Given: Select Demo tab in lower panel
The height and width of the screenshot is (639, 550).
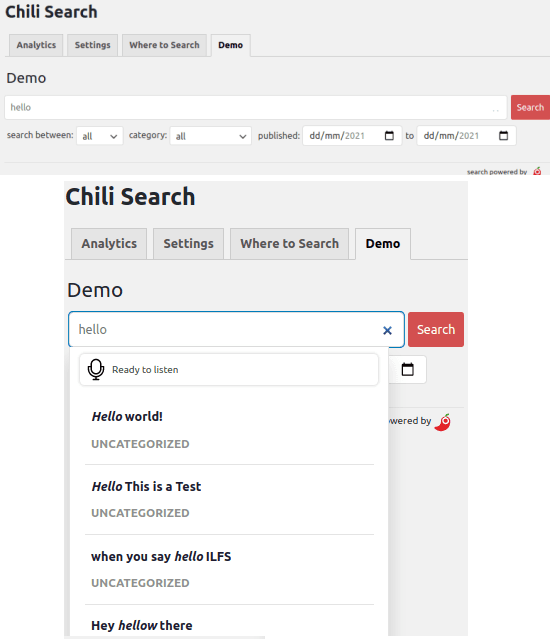Looking at the screenshot, I should [383, 244].
